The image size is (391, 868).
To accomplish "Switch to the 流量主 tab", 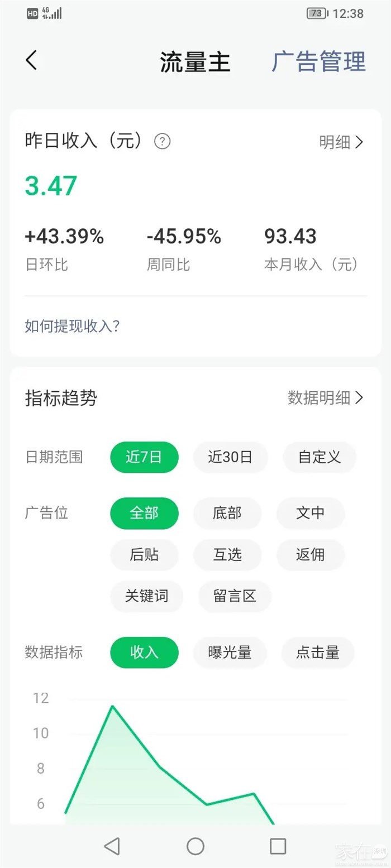I will point(195,61).
